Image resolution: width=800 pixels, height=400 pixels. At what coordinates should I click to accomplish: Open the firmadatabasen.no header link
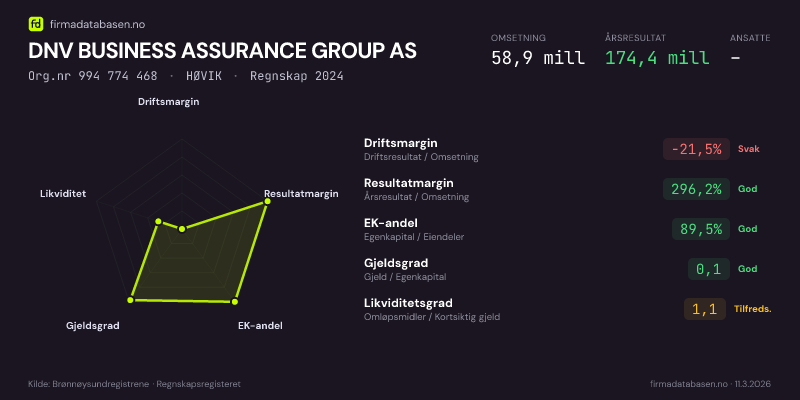click(96, 22)
